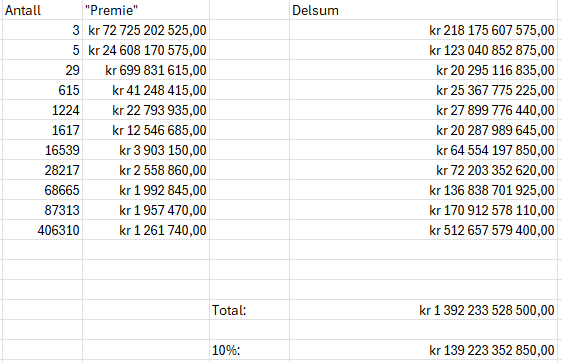
Task: Click delsum cell kr 512 657 579 400,00
Action: coord(423,230)
